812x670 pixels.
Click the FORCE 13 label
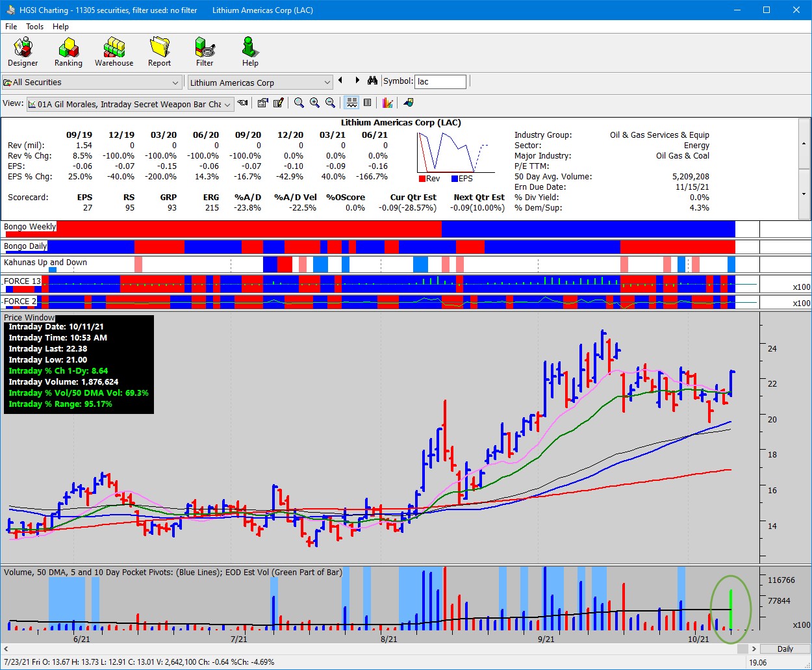click(x=21, y=281)
